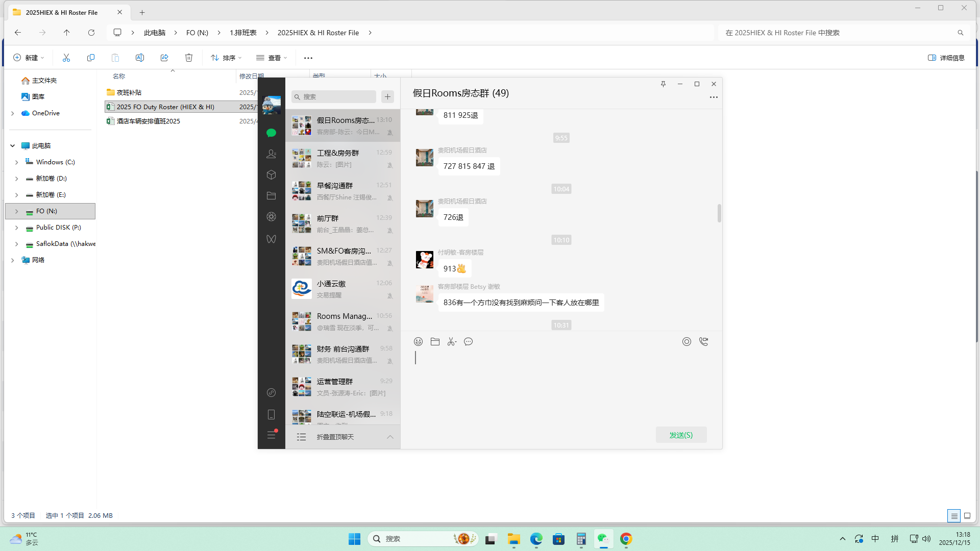Open the emoji picker in chat

pyautogui.click(x=418, y=342)
